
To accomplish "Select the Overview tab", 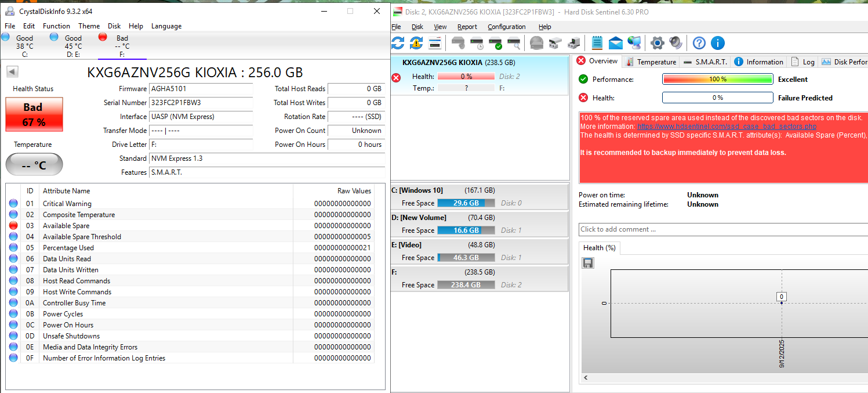I will point(597,61).
